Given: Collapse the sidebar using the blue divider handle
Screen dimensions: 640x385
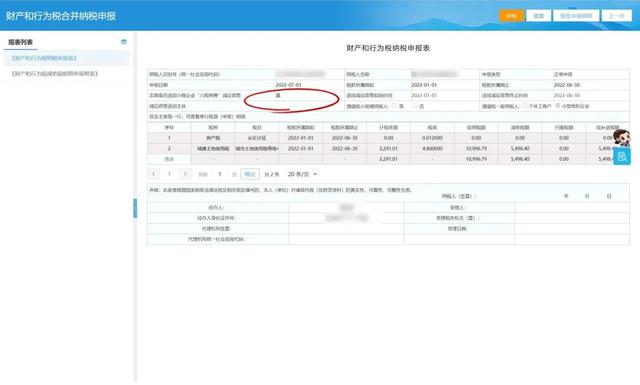Looking at the screenshot, I should coord(135,208).
